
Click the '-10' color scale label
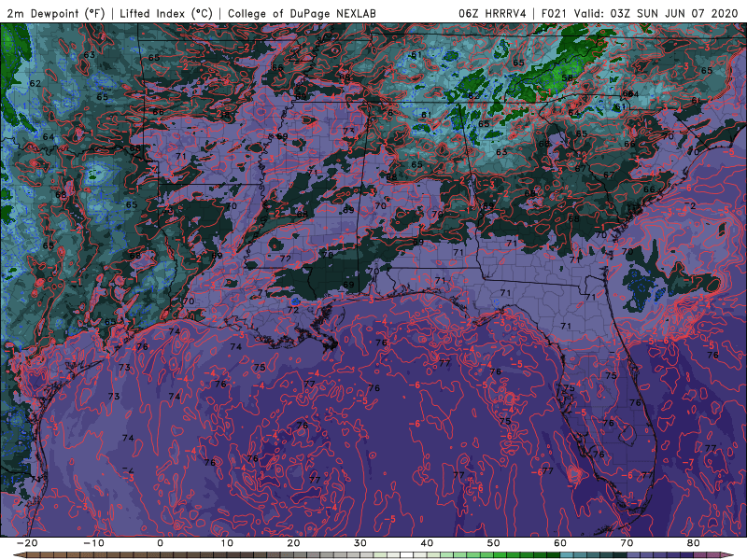point(93,543)
